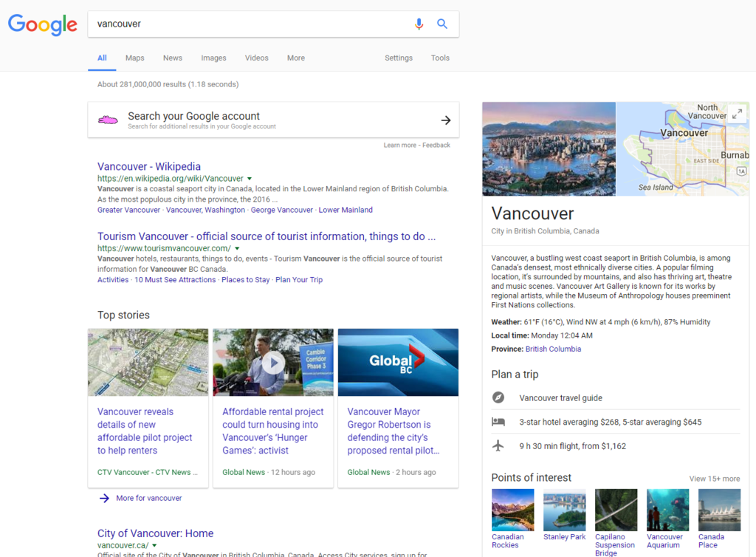Open Vancouver travel guide

pyautogui.click(x=561, y=398)
